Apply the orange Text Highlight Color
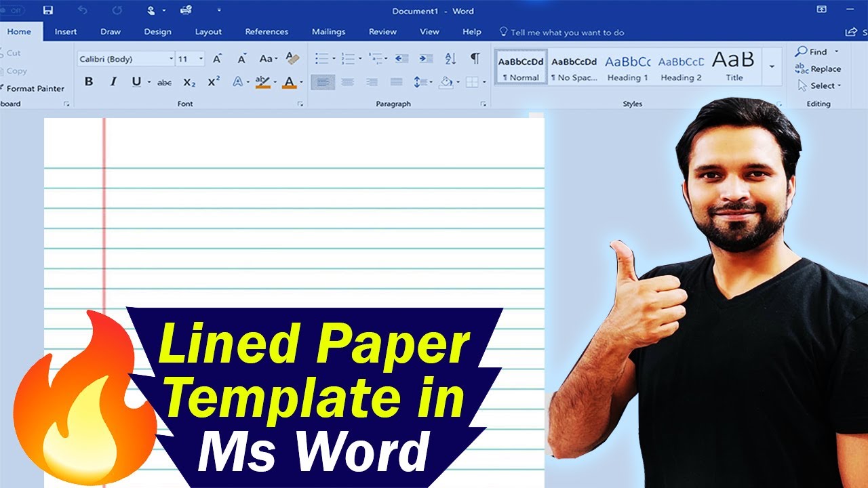Viewport: 868px width, 488px height. (x=262, y=82)
